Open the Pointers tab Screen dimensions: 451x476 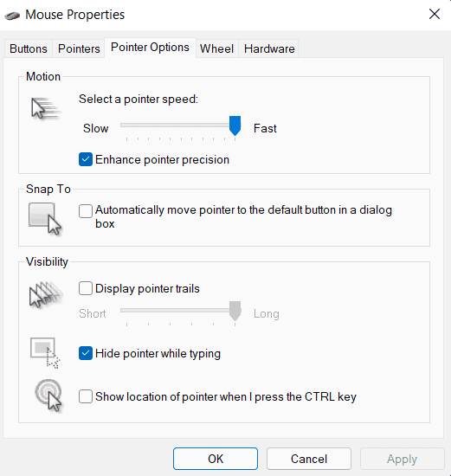(x=79, y=48)
